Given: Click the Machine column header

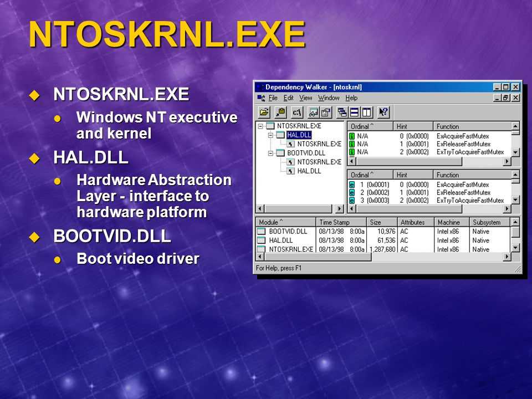Looking at the screenshot, I should pyautogui.click(x=452, y=223).
